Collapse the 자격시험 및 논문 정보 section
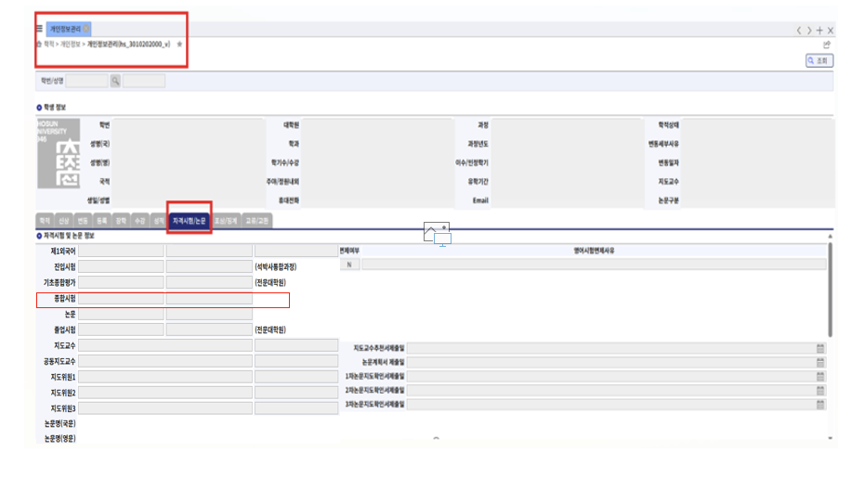This screenshot has width=851, height=504. [39, 236]
